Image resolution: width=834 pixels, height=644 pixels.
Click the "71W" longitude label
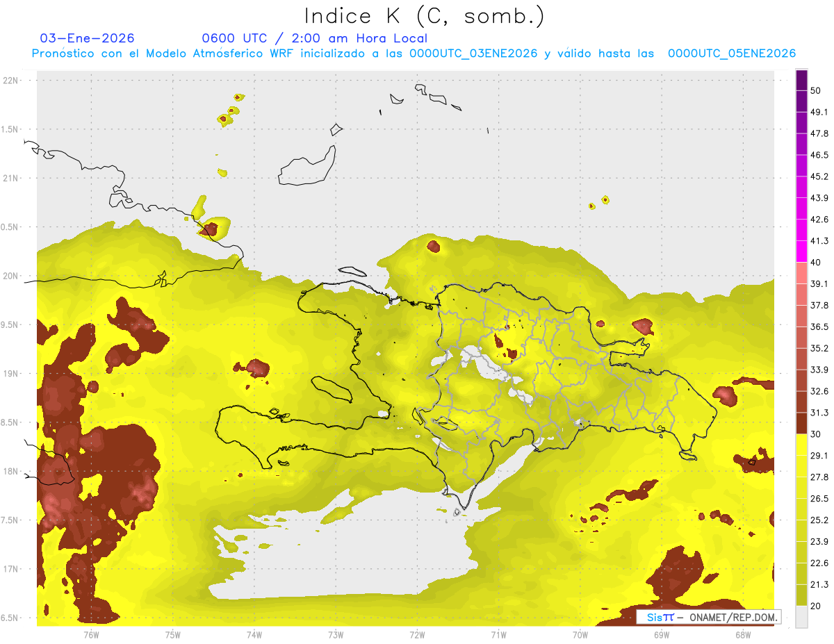click(x=499, y=634)
